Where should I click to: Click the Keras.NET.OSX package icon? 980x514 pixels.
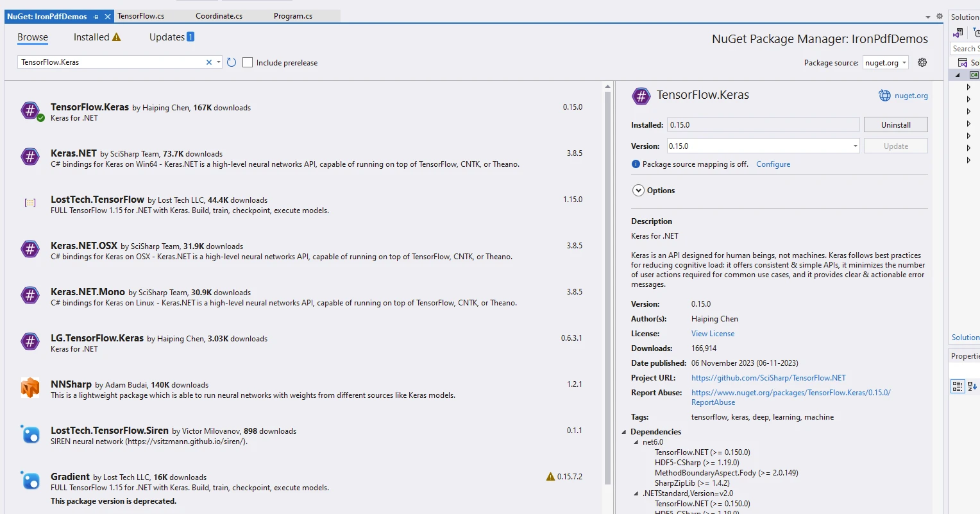pos(30,249)
